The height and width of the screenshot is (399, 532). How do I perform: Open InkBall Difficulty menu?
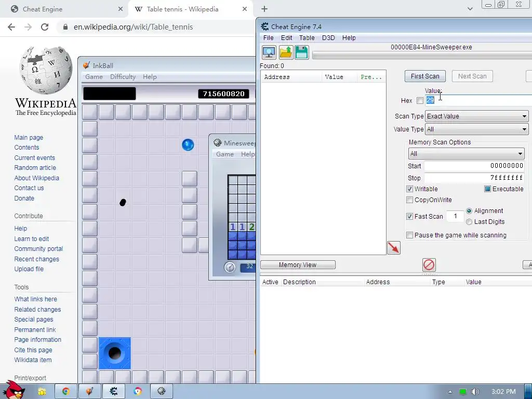pos(123,77)
